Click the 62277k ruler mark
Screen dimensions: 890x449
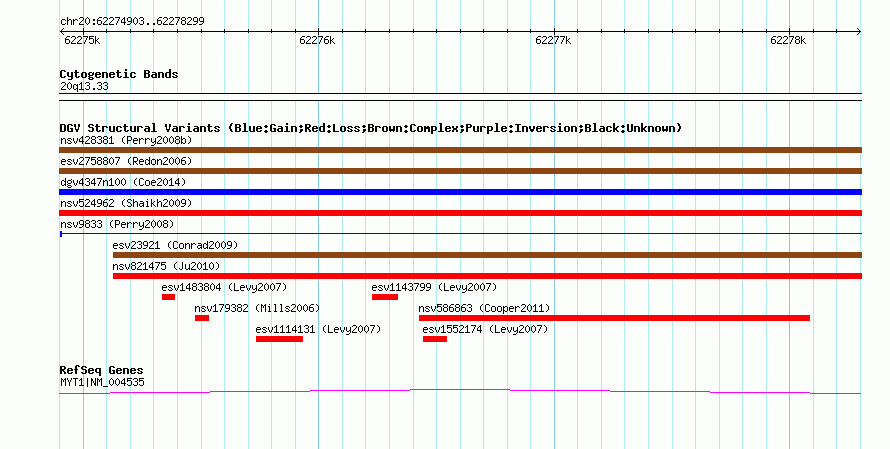coord(553,40)
